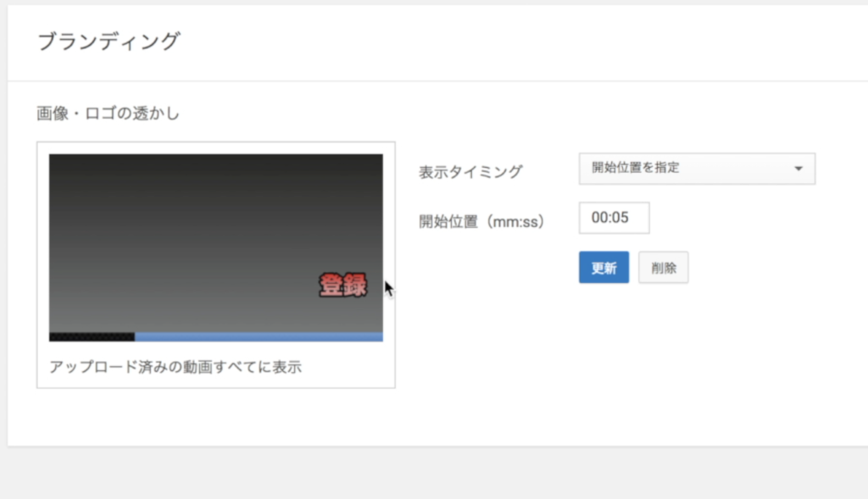Click the アップロード済みの動画すべてに表示 caption
The width and height of the screenshot is (868, 499).
point(175,367)
